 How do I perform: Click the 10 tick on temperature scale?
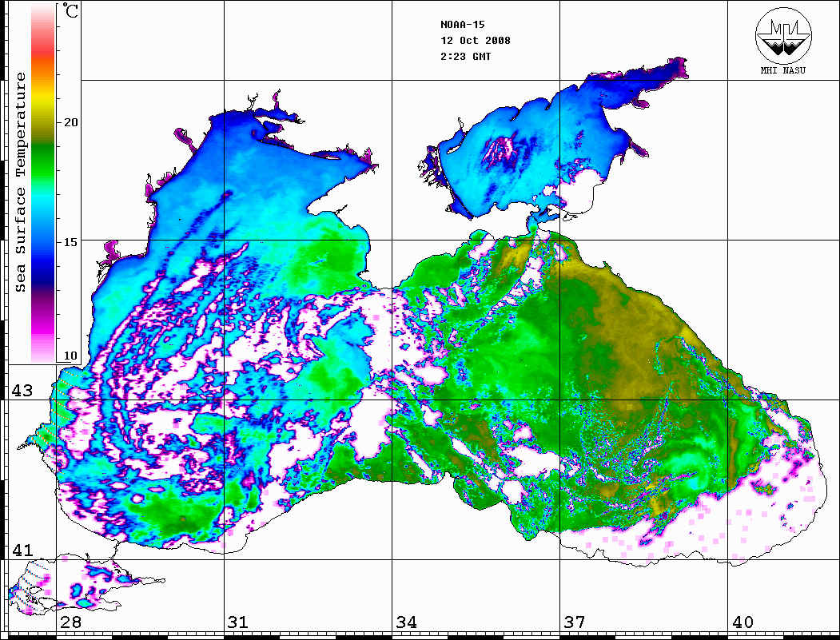[x=70, y=356]
